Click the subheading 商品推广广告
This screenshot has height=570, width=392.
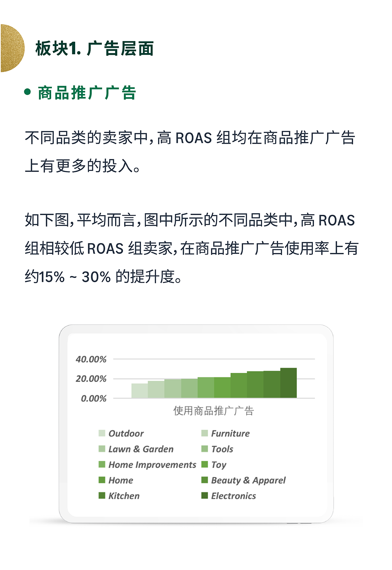click(87, 93)
